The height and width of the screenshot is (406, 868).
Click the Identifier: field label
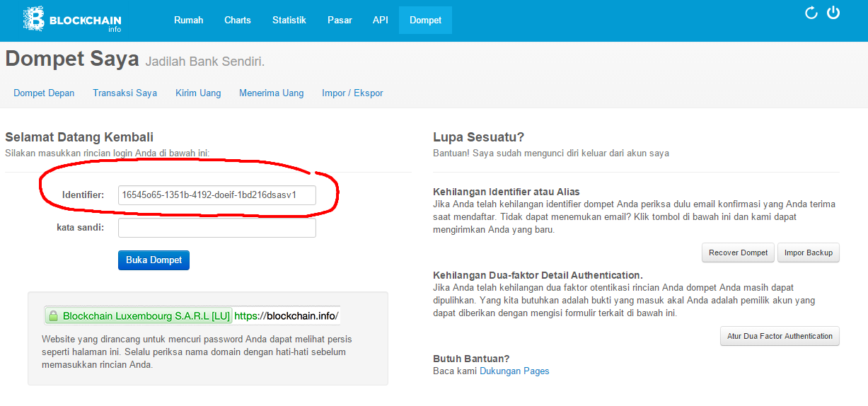pyautogui.click(x=83, y=195)
